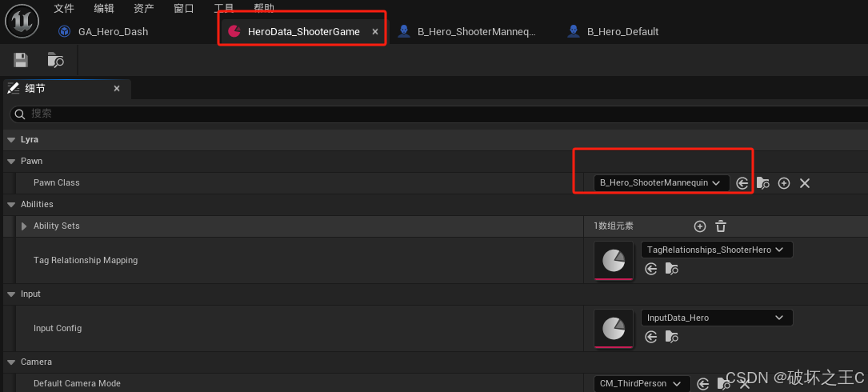Open TagRelationships_ShooterHero dropdown
Screen dimensions: 868x392
coord(716,250)
